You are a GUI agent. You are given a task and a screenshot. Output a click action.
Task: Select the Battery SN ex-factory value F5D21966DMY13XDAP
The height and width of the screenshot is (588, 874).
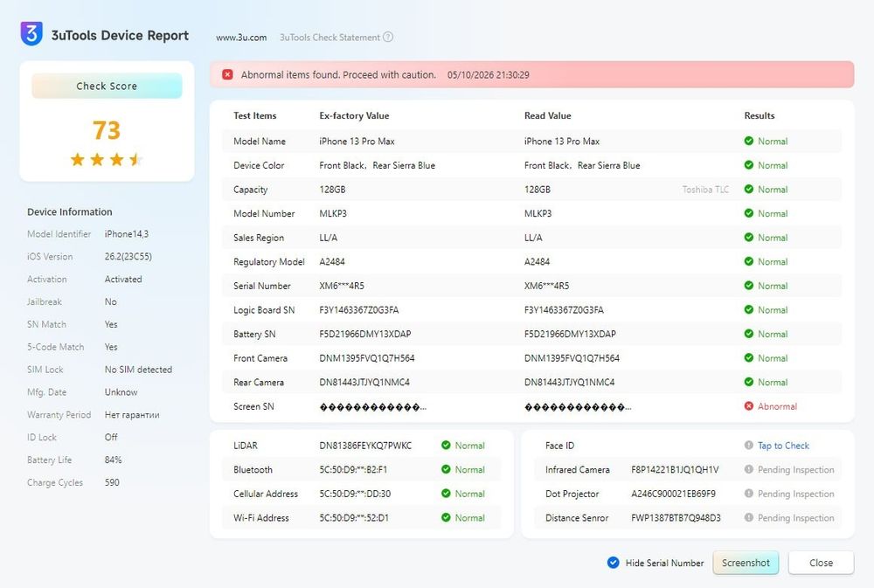[365, 334]
